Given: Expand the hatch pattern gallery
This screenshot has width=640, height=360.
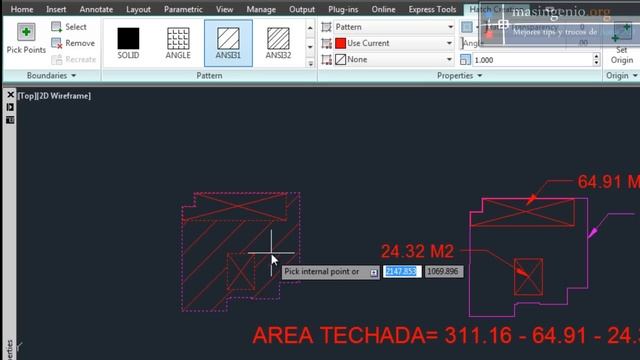Looking at the screenshot, I should (x=310, y=64).
